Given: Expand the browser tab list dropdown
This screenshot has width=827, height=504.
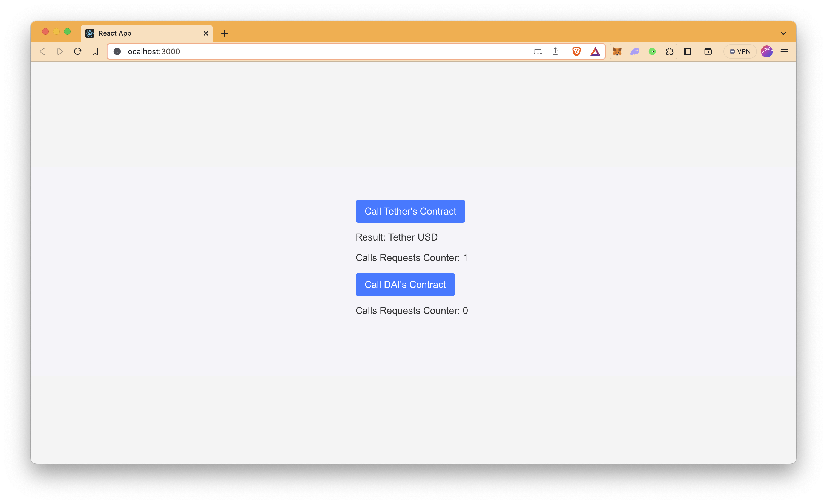Looking at the screenshot, I should (x=783, y=33).
